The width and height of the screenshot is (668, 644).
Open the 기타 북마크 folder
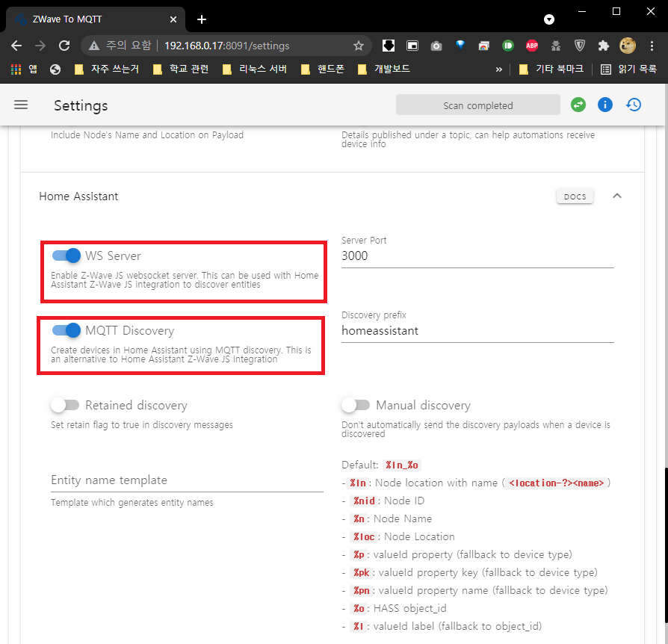(x=551, y=69)
